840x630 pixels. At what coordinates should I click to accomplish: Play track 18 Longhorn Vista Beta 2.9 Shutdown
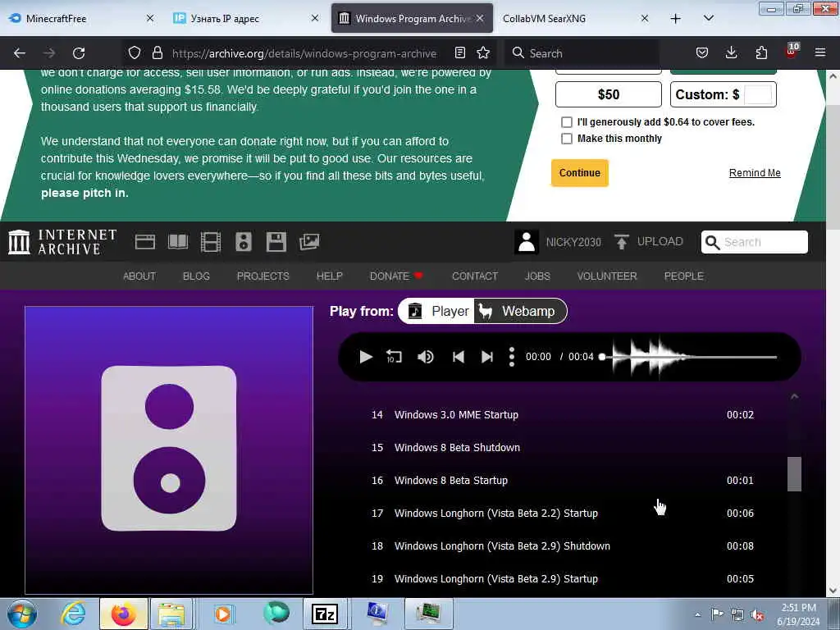[563, 546]
